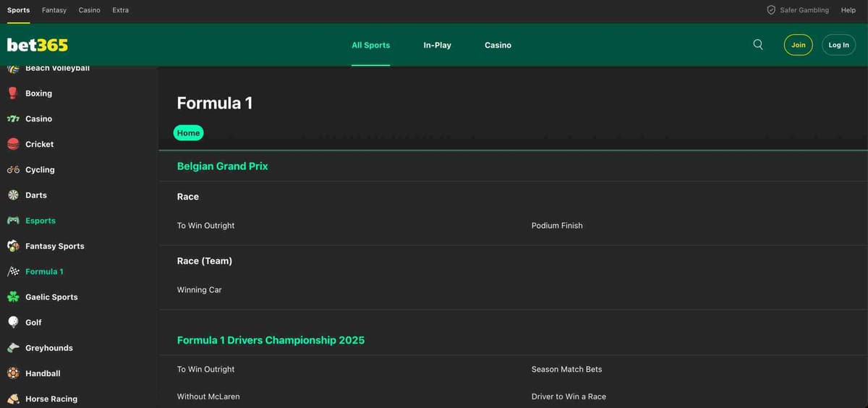Click the Esports gamepad icon
The height and width of the screenshot is (408, 868).
(x=13, y=221)
